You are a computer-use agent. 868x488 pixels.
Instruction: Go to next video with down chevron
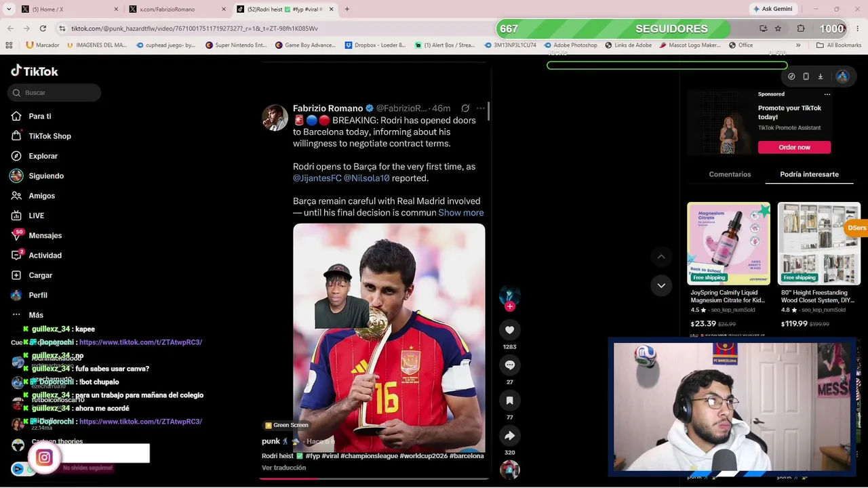click(x=661, y=285)
